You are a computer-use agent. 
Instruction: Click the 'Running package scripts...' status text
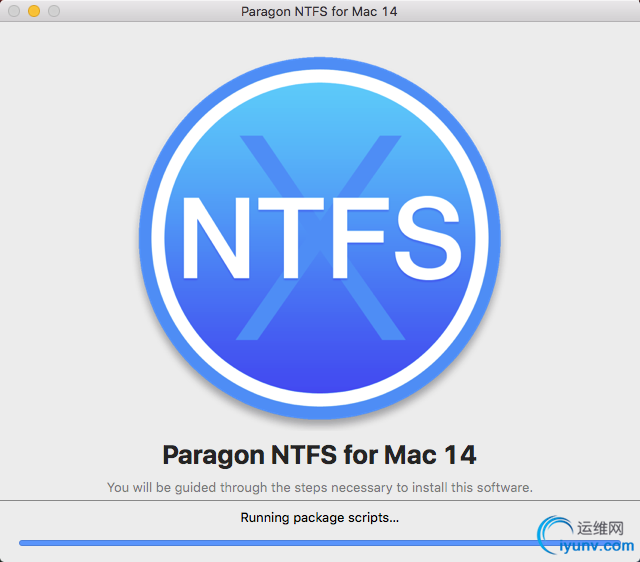click(x=320, y=518)
